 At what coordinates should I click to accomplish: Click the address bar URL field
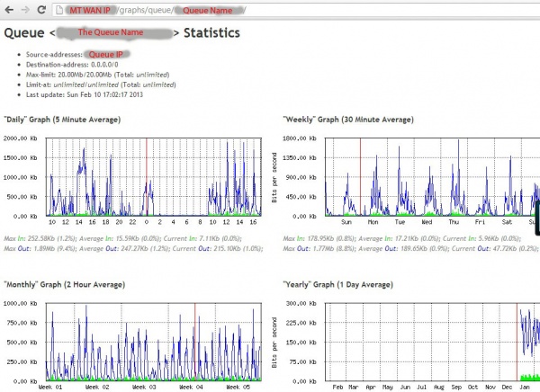(296, 10)
